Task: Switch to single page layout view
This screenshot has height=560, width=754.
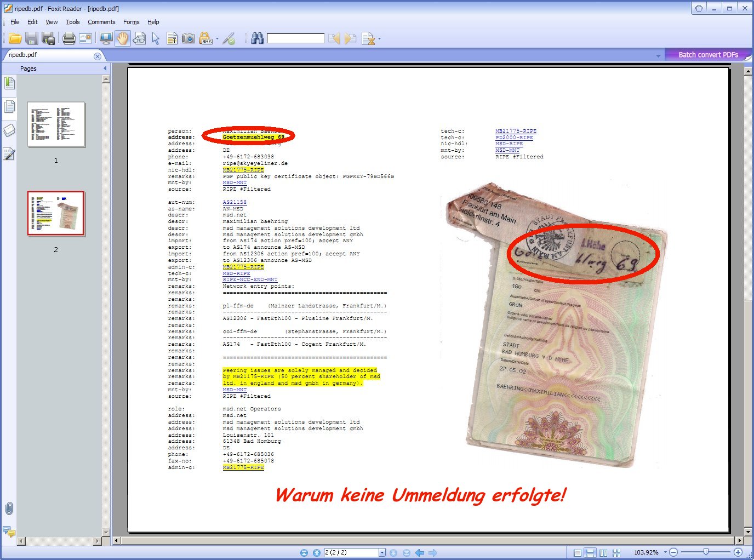Action: point(578,552)
